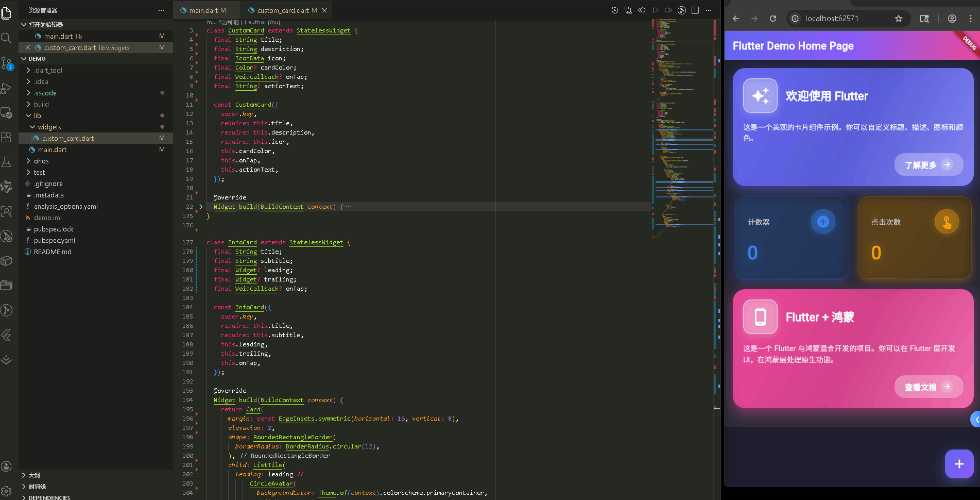Click the 了解更多 button
The image size is (980, 500).
tap(929, 165)
